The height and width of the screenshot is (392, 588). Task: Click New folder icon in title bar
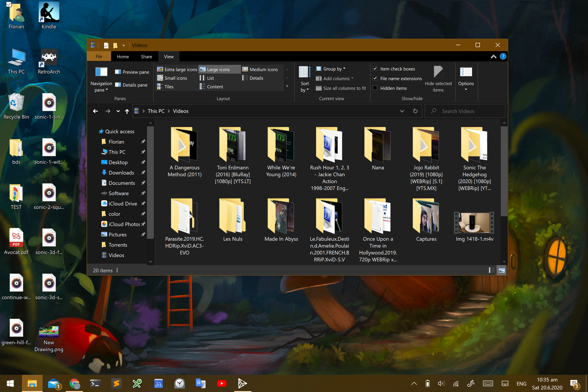[115, 45]
